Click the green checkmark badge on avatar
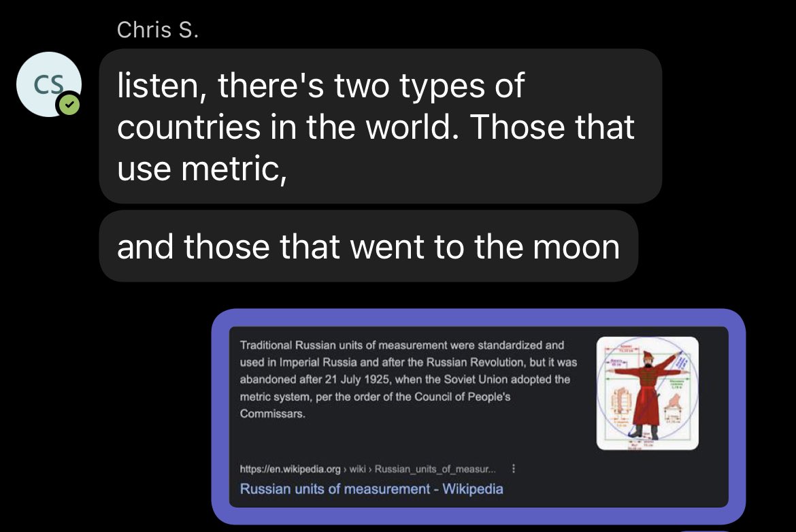 pos(69,105)
